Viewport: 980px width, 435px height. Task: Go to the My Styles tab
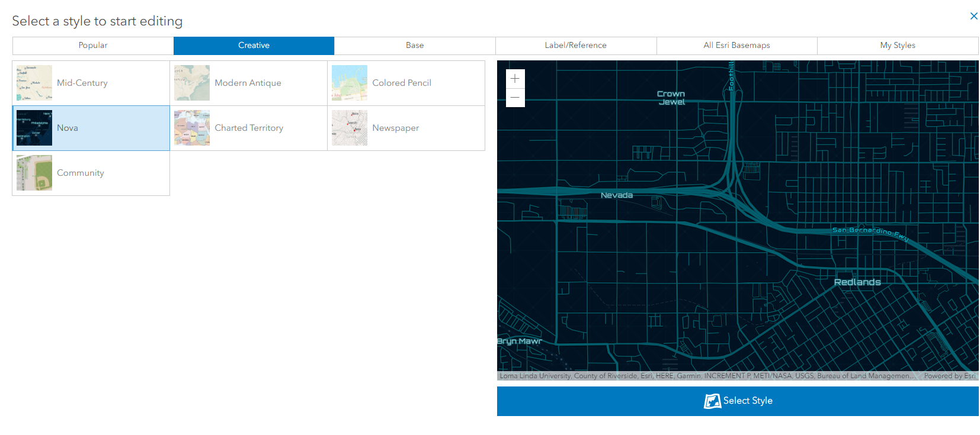[x=898, y=46]
